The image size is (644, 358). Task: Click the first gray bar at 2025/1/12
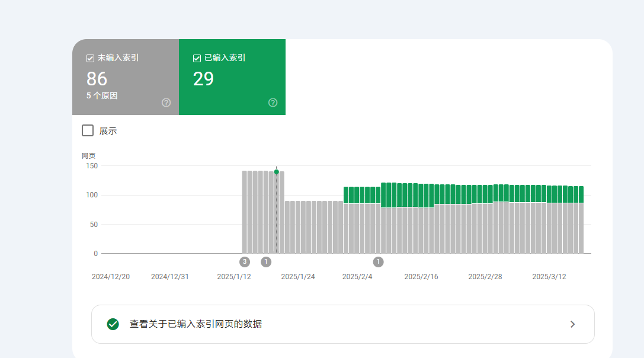click(244, 212)
